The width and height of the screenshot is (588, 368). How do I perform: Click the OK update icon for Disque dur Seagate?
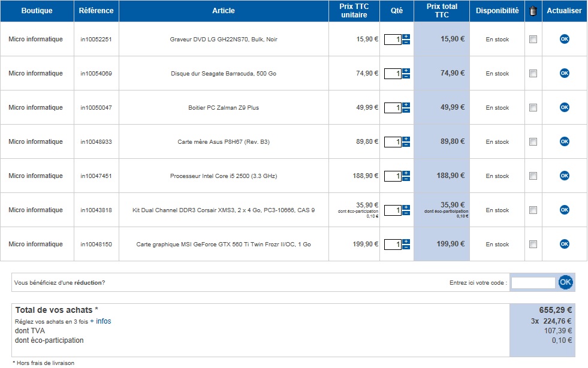click(564, 73)
